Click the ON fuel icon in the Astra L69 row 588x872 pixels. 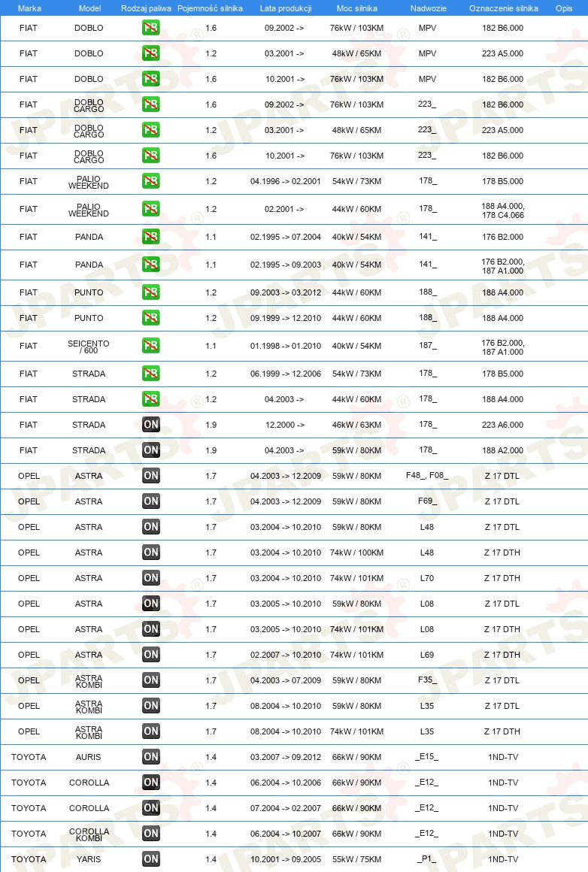coord(150,655)
